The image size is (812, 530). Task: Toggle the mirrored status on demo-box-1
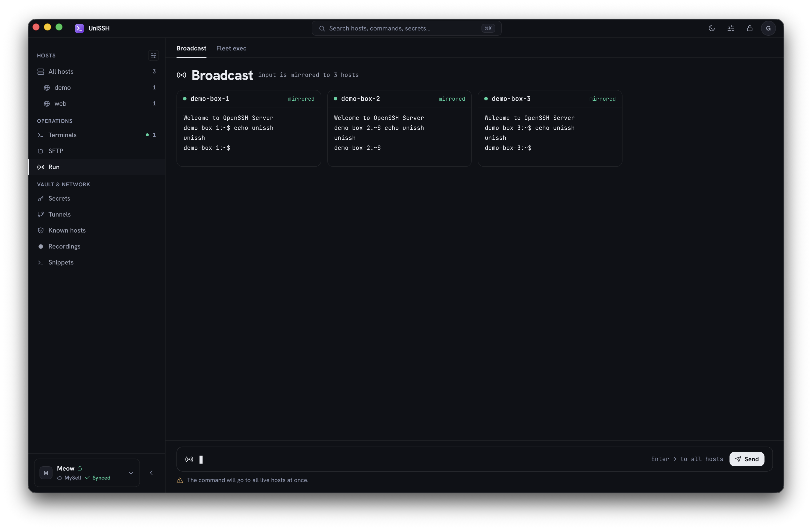click(301, 99)
